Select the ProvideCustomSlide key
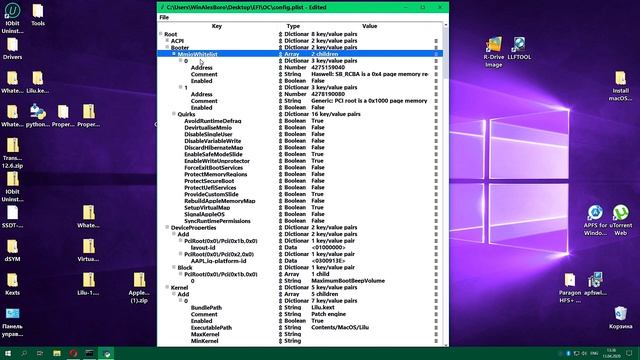Image resolution: width=640 pixels, height=360 pixels. click(211, 194)
